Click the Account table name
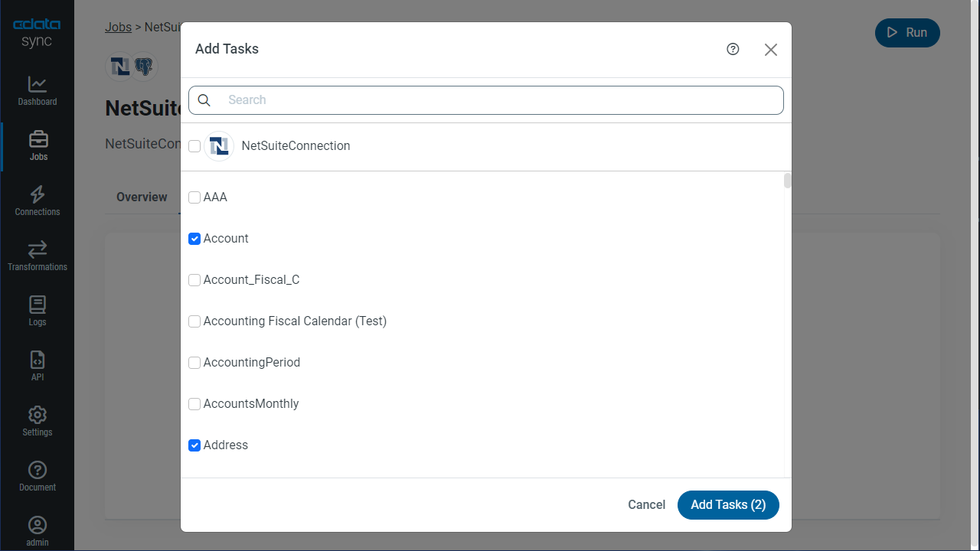This screenshot has height=551, width=980. (x=226, y=239)
